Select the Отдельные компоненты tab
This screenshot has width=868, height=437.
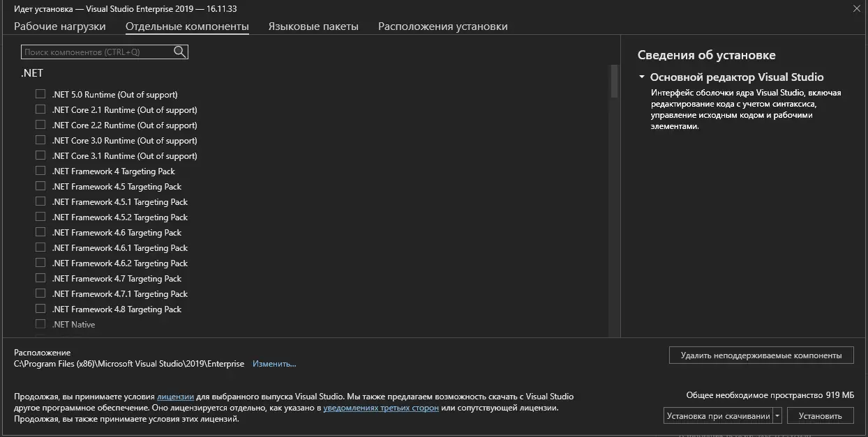tap(190, 26)
